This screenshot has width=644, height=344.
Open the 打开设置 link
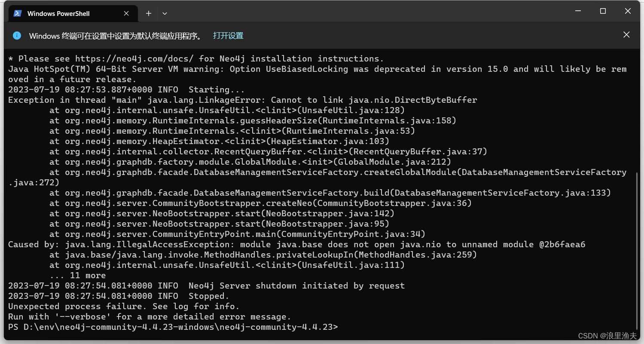228,36
